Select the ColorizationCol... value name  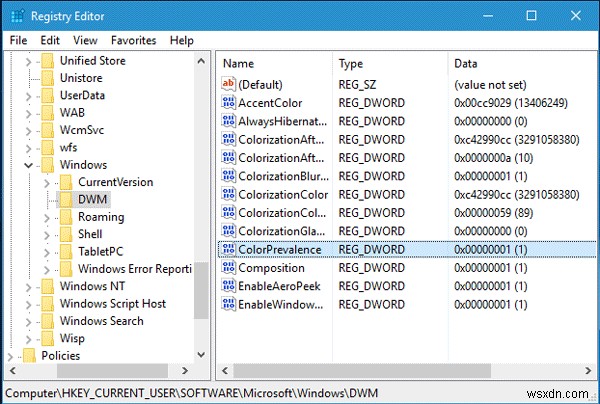[x=282, y=213]
